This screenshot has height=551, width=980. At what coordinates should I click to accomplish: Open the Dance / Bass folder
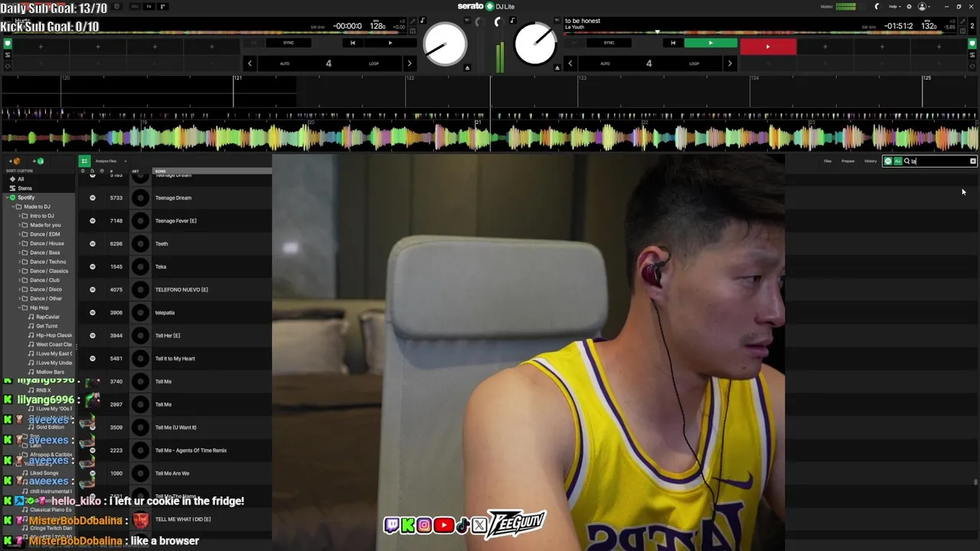tap(44, 253)
